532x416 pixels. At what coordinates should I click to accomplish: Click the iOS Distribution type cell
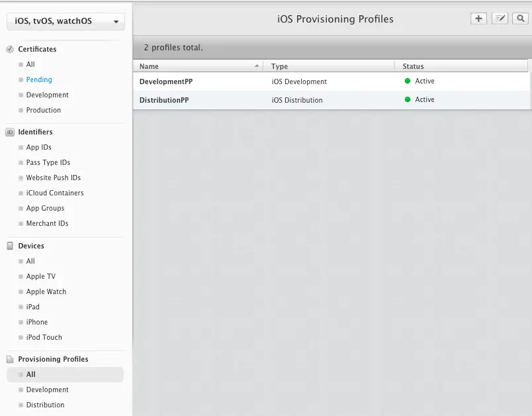(x=297, y=100)
